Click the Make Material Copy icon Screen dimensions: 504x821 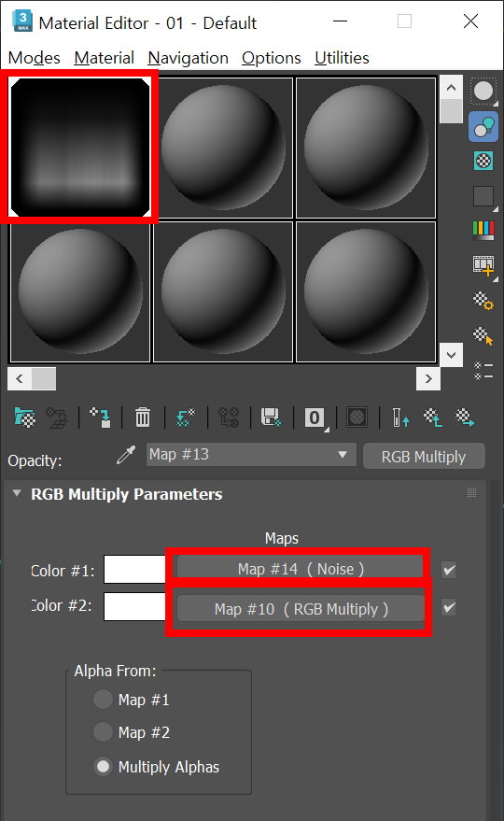point(186,418)
